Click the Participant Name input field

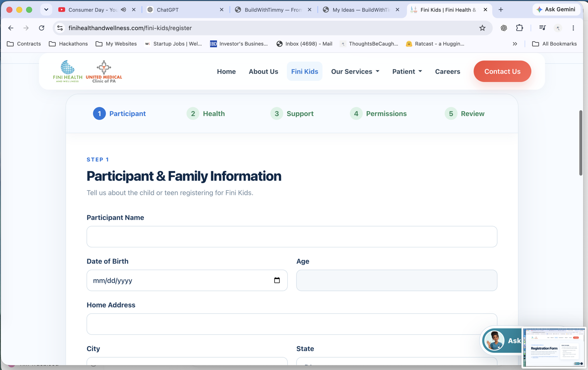pos(292,237)
